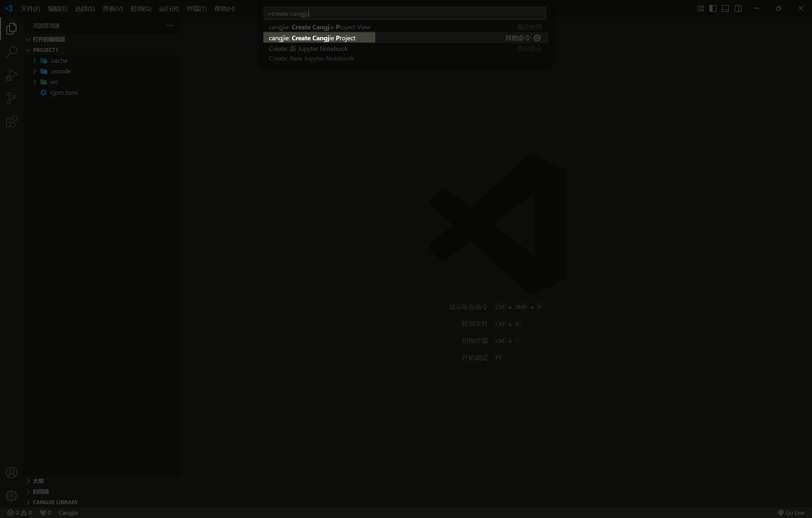Toggle the bottom panel visibility
This screenshot has height=518, width=812.
tap(725, 8)
